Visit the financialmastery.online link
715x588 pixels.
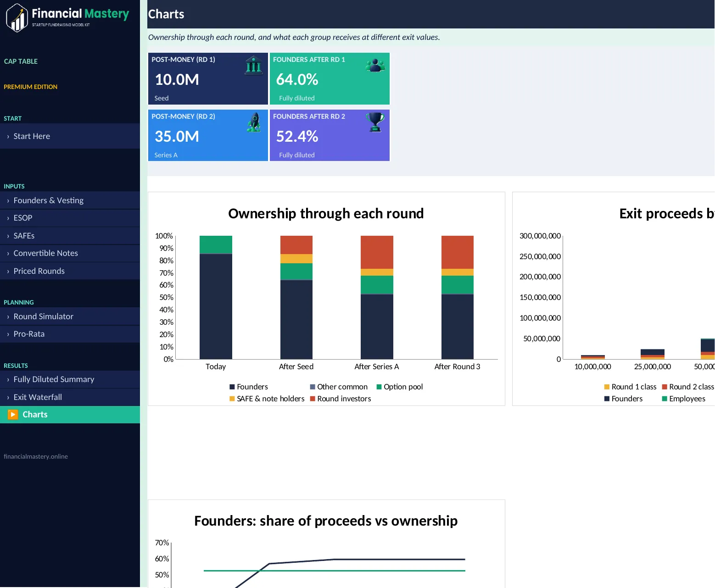36,456
